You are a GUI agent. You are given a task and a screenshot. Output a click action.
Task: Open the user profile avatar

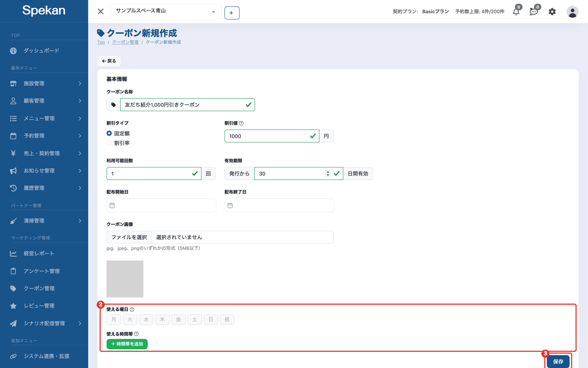572,12
